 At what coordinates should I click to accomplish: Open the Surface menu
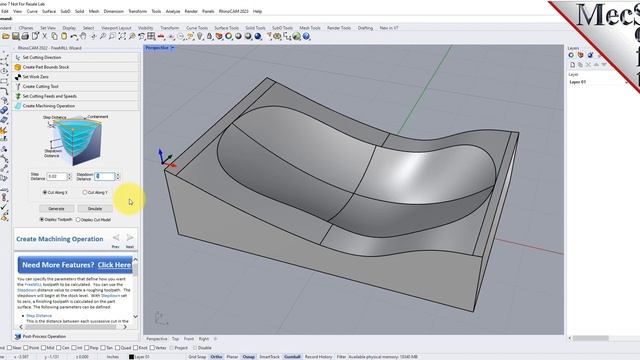click(x=49, y=11)
